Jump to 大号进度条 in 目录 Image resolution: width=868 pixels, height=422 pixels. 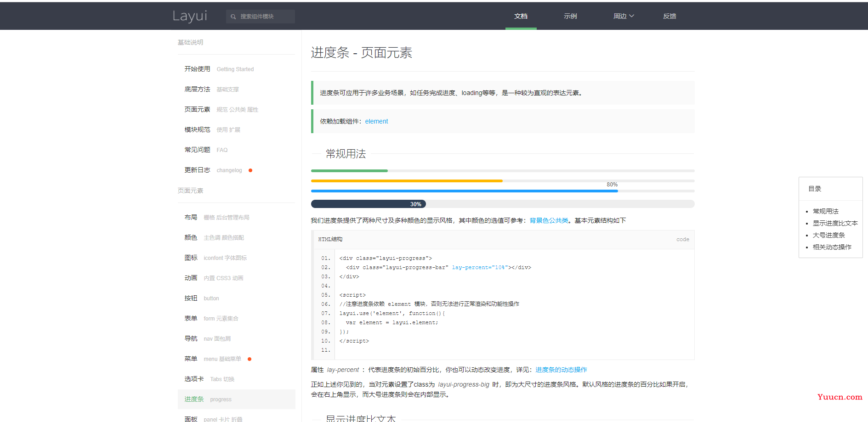tap(829, 235)
